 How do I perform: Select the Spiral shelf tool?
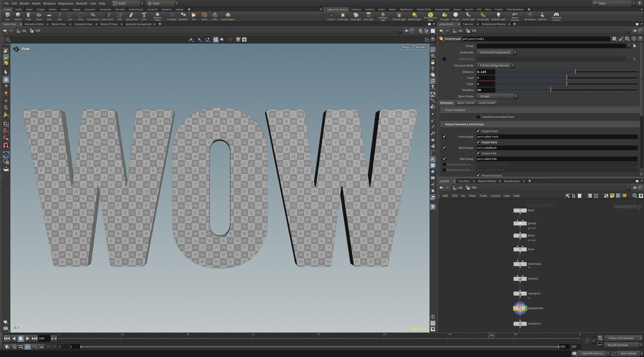tap(204, 16)
